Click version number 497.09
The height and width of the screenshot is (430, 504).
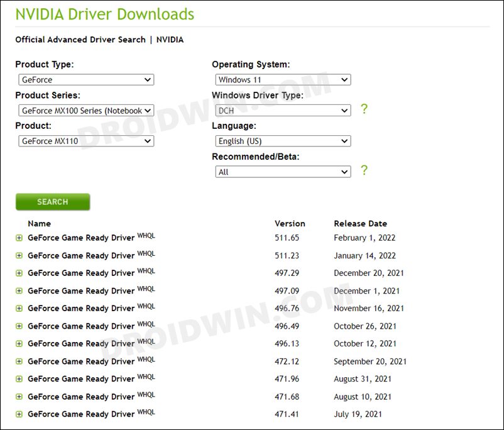tap(287, 290)
